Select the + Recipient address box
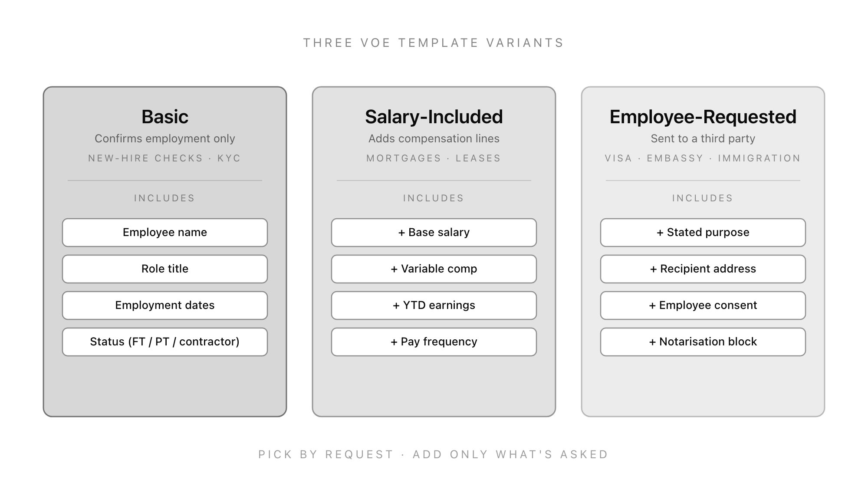 703,269
